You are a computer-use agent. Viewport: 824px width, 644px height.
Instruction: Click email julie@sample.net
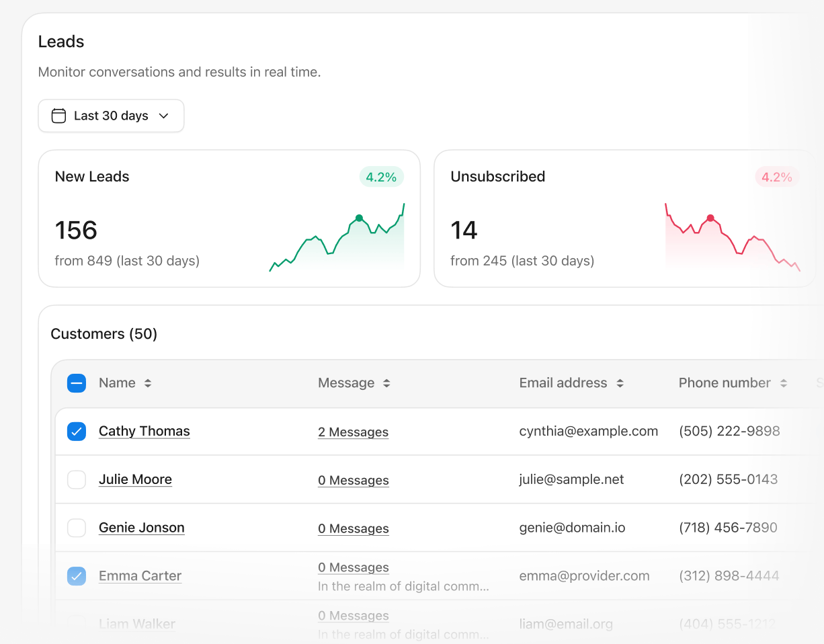pos(572,480)
